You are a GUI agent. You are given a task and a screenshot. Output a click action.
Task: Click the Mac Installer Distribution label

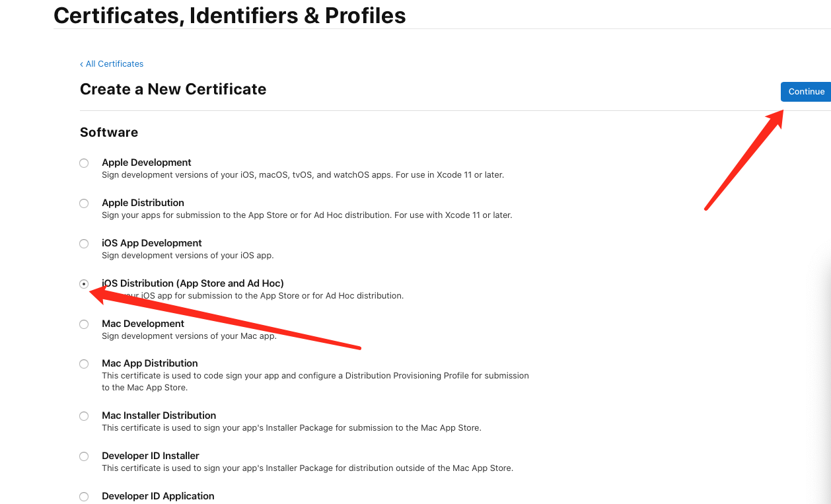tap(159, 415)
